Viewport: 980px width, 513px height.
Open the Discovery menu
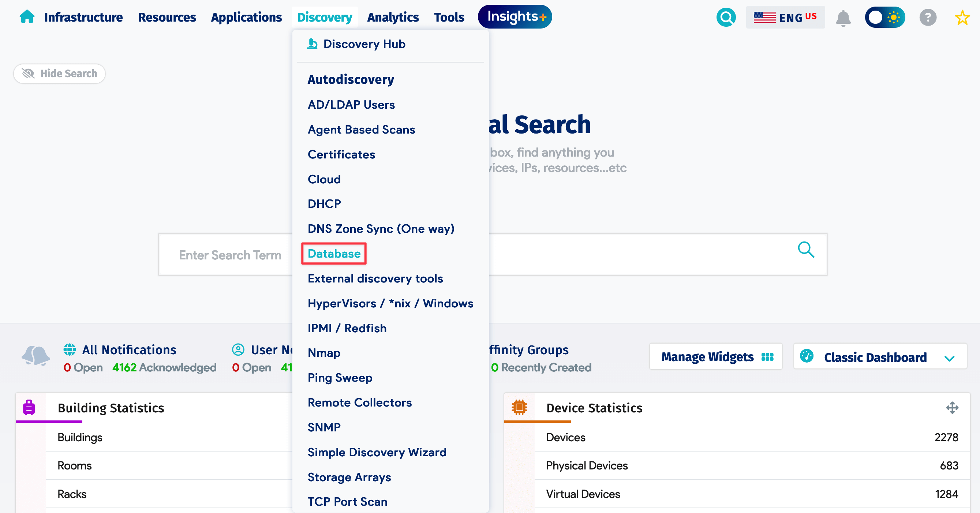(x=324, y=17)
